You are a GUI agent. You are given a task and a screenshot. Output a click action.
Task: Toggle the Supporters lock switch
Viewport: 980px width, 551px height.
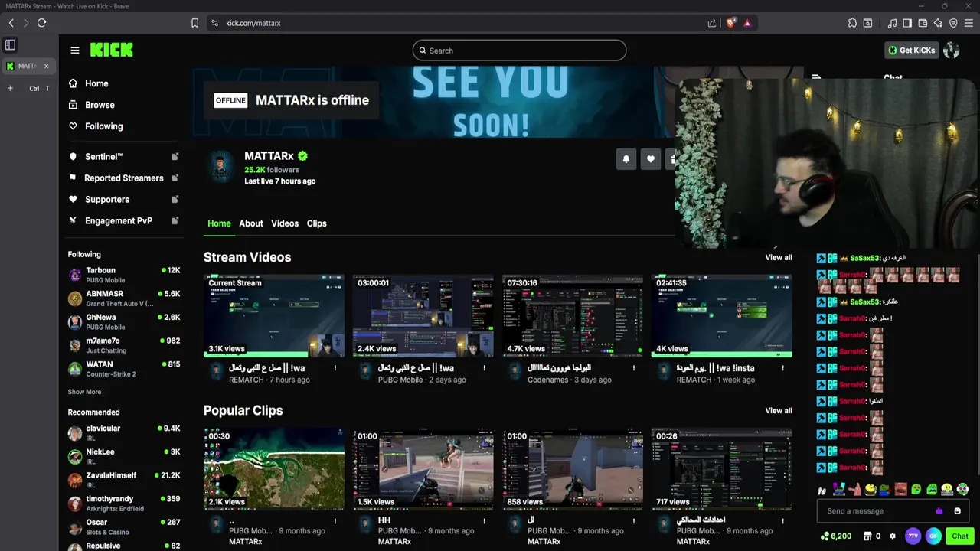tap(175, 200)
